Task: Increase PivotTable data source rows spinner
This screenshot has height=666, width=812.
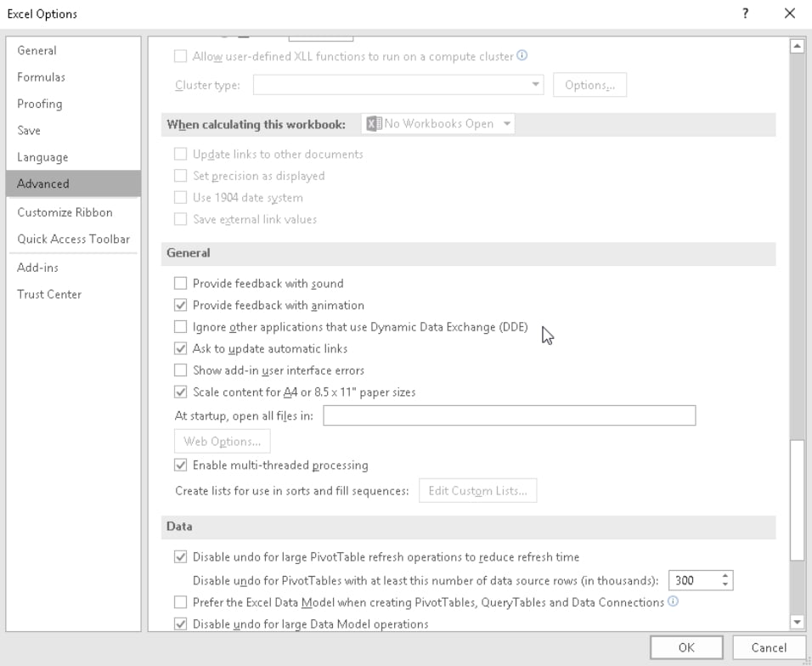Action: tap(725, 576)
